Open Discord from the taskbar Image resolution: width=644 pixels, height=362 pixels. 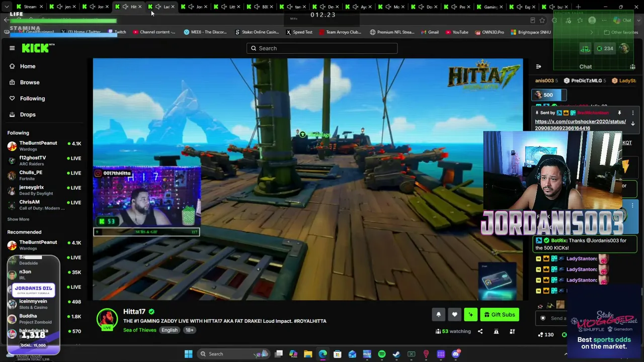[456, 354]
